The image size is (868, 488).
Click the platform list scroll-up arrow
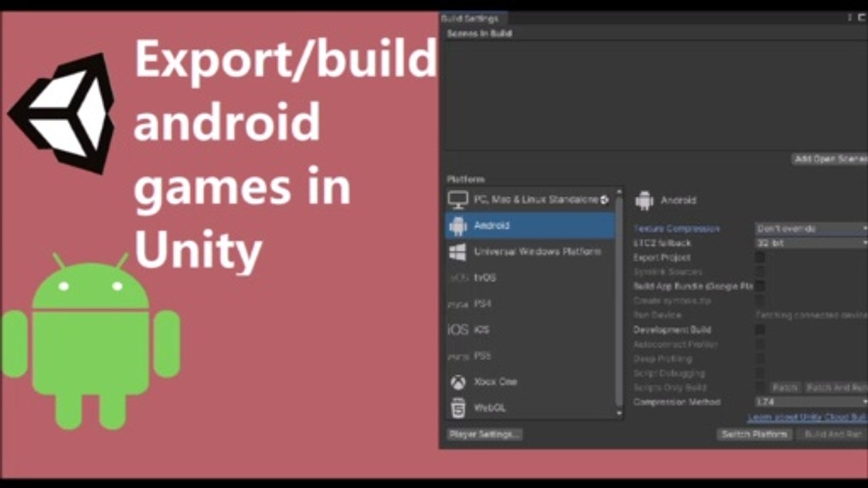tap(618, 192)
